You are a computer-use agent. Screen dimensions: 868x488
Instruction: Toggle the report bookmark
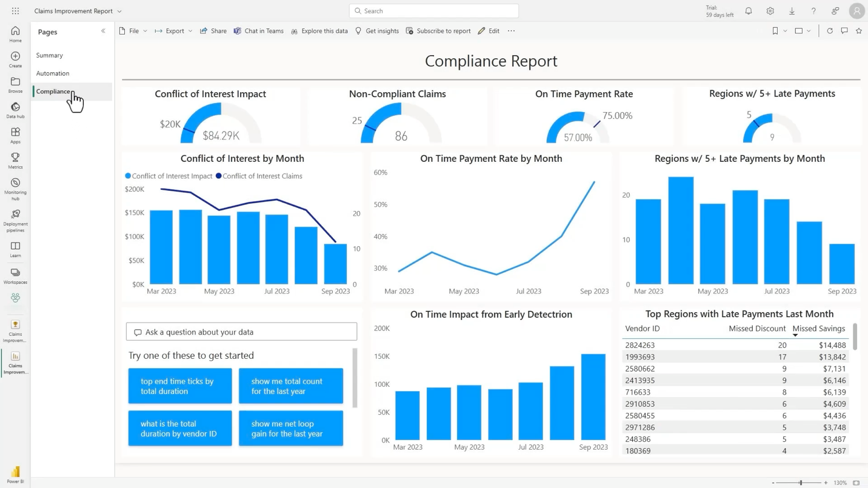[775, 30]
